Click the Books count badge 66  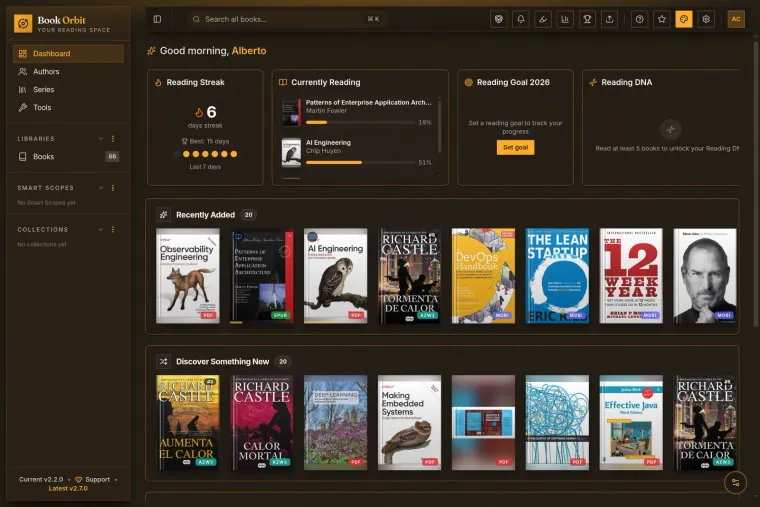click(x=112, y=157)
